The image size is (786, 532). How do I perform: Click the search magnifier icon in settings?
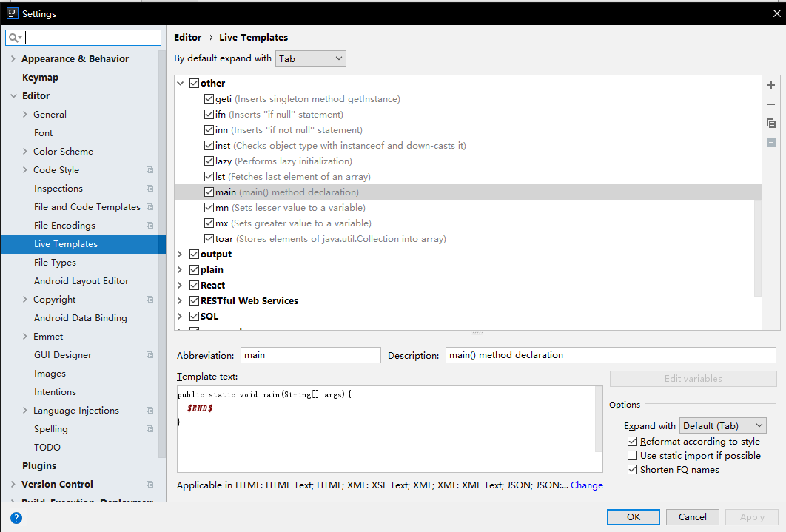pos(14,38)
